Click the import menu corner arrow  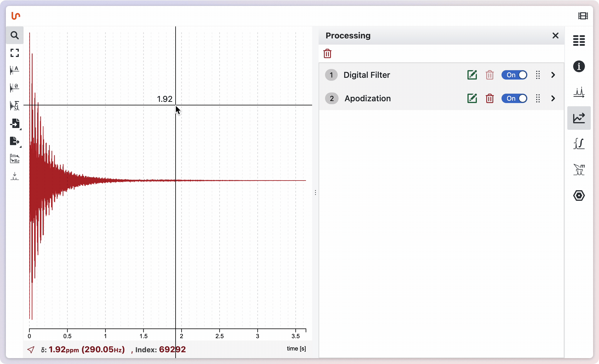tap(21, 129)
